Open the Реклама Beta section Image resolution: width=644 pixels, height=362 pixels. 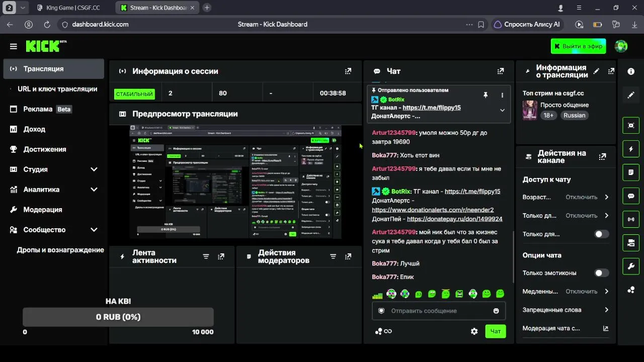pyautogui.click(x=54, y=109)
